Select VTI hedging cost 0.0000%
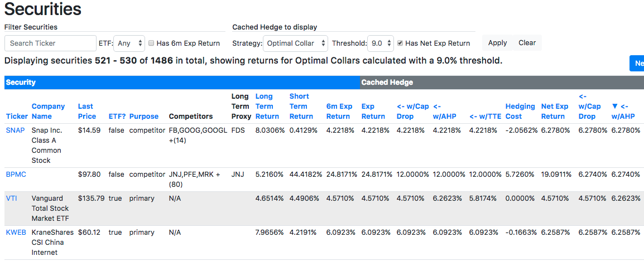This screenshot has width=644, height=261. [x=520, y=198]
